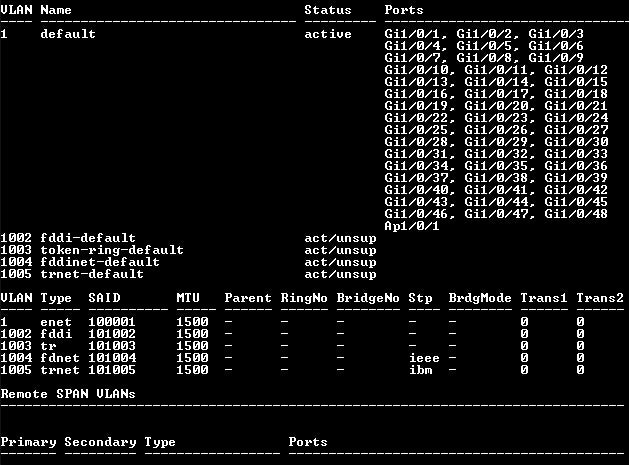Screen dimensions: 629x465
Task: Click the 'Ap1/0/1' port entry
Action: pos(412,226)
